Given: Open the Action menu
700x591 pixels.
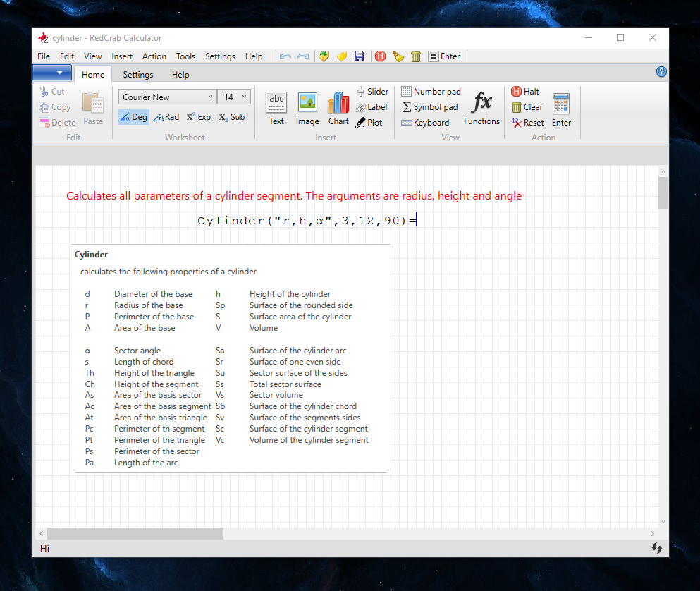Looking at the screenshot, I should [154, 56].
